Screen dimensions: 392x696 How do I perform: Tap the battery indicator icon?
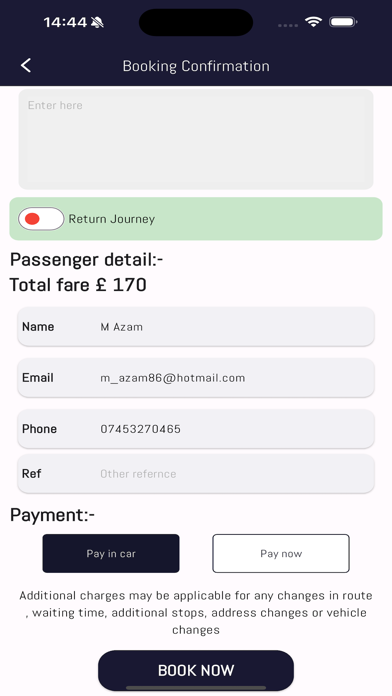(x=343, y=22)
